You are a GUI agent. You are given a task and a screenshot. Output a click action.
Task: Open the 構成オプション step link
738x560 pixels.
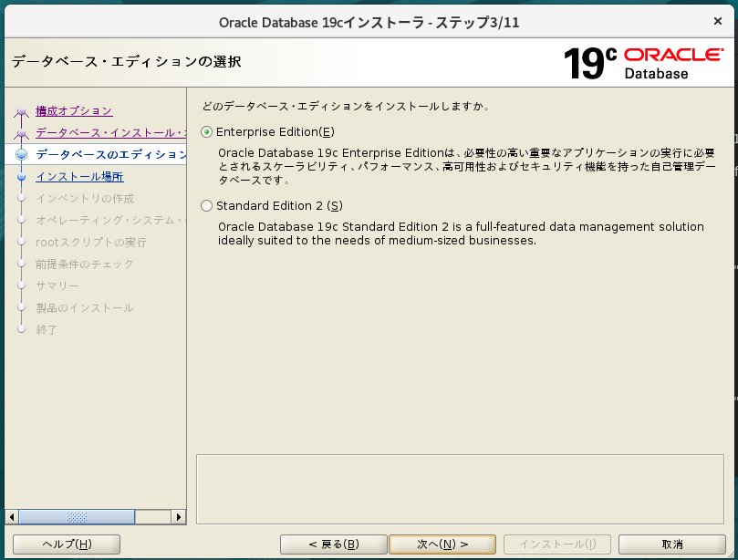pos(74,111)
